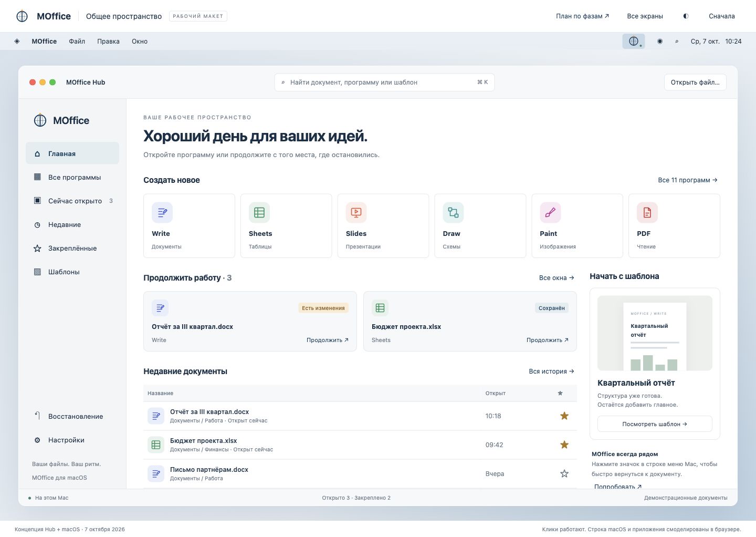Unpin the star for Бюджет проекта.xlsx
This screenshot has height=537, width=756.
[x=564, y=445]
